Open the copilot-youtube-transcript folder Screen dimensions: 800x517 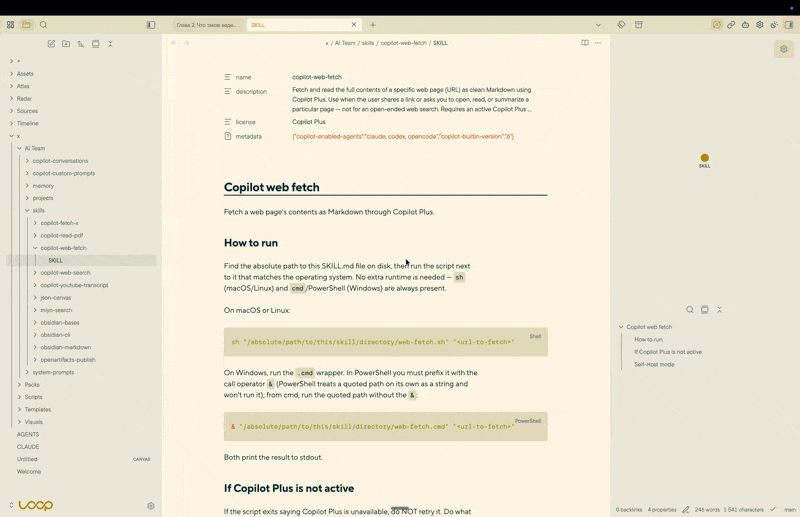coord(74,285)
